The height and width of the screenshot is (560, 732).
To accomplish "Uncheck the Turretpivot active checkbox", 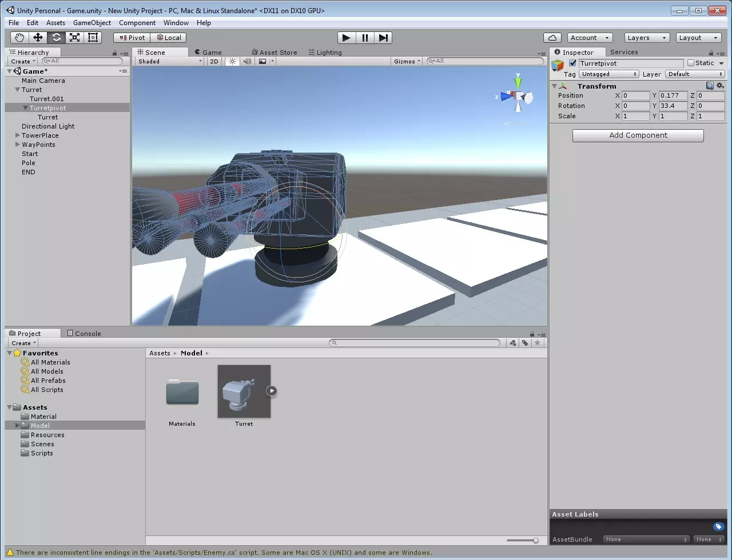I will [572, 63].
